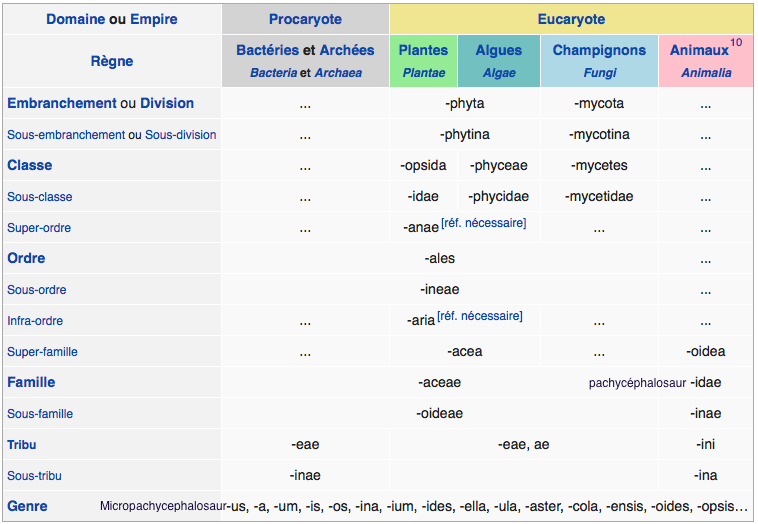Click footnote 10 beside Animaux

(x=736, y=42)
